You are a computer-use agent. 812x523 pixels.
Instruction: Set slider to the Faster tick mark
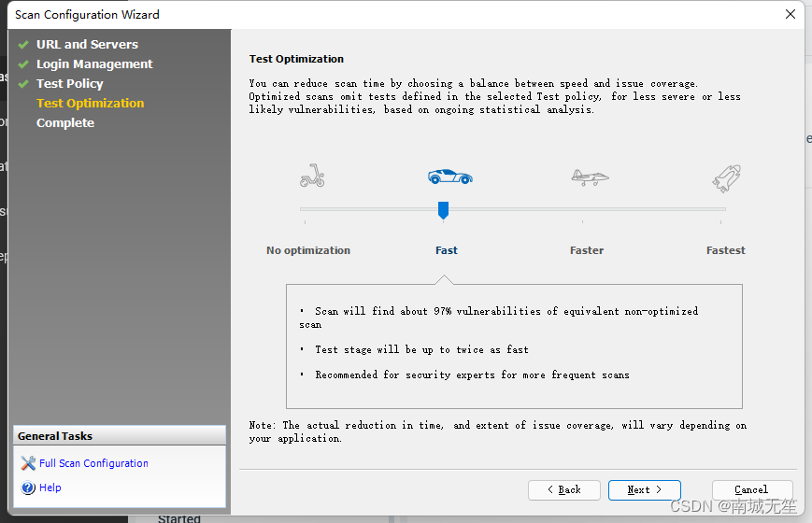pos(582,221)
